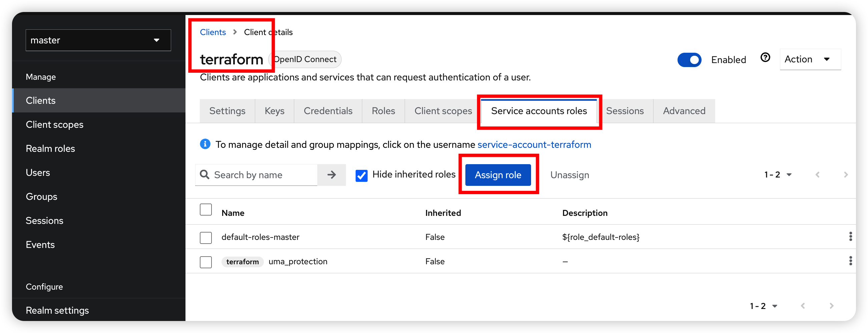
Task: Click the Inherited column header
Action: 443,213
